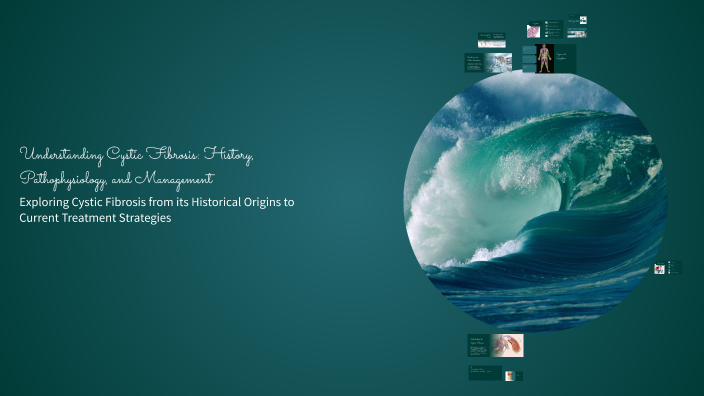Open the icon bullet list slide thumbnail
The image size is (704, 396).
(554, 29)
